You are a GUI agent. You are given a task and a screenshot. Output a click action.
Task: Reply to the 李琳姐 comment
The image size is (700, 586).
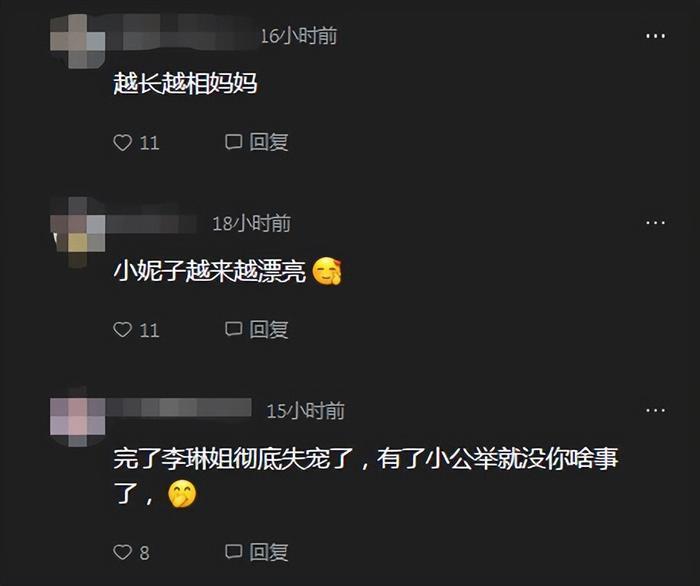(257, 552)
